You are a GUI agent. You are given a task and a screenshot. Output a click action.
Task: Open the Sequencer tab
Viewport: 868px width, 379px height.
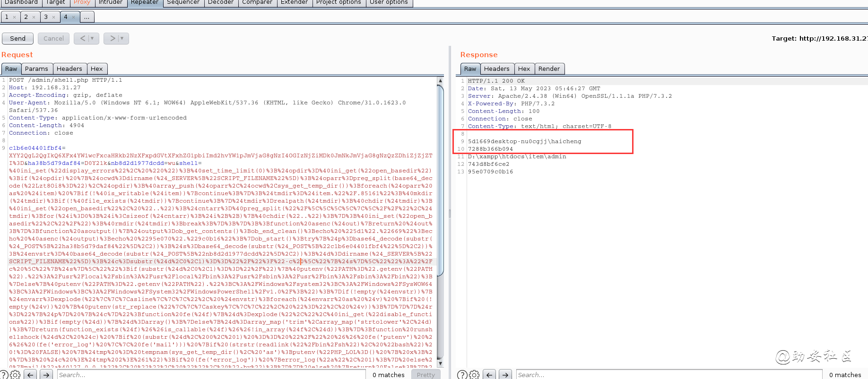coord(183,2)
